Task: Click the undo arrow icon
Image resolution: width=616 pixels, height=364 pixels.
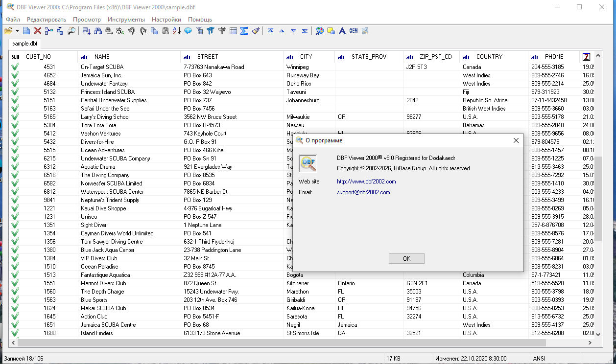Action: (x=131, y=31)
